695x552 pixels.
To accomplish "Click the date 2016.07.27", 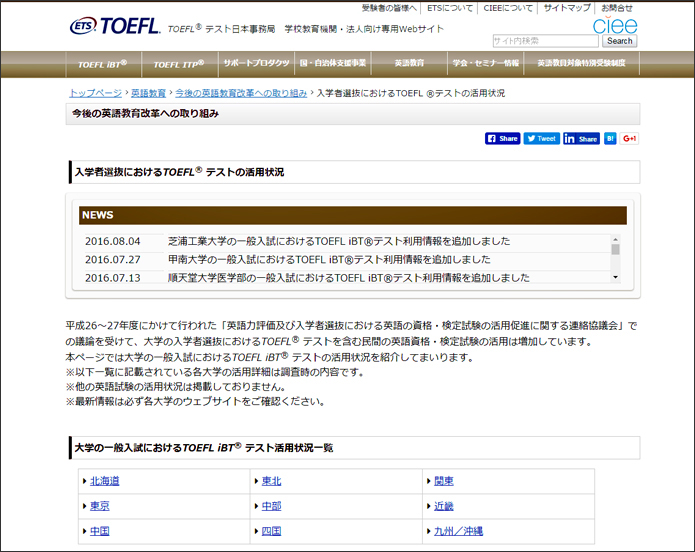I will 113,260.
